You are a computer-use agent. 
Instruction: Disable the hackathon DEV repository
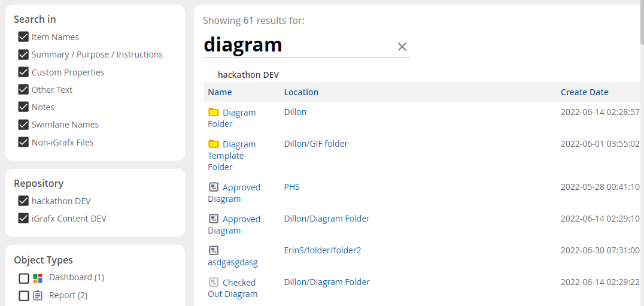point(23,201)
